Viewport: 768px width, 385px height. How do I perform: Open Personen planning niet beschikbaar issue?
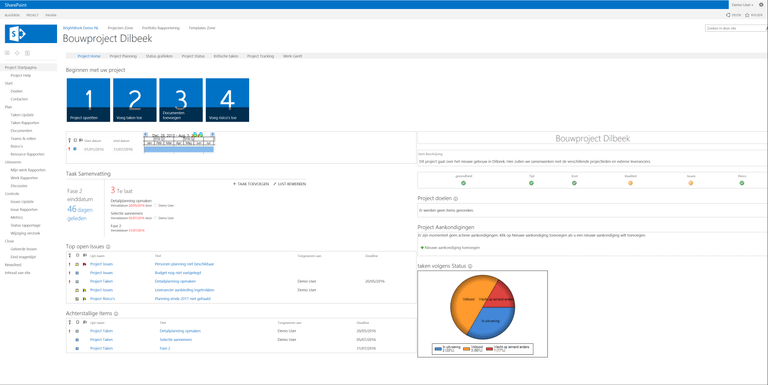tap(184, 265)
